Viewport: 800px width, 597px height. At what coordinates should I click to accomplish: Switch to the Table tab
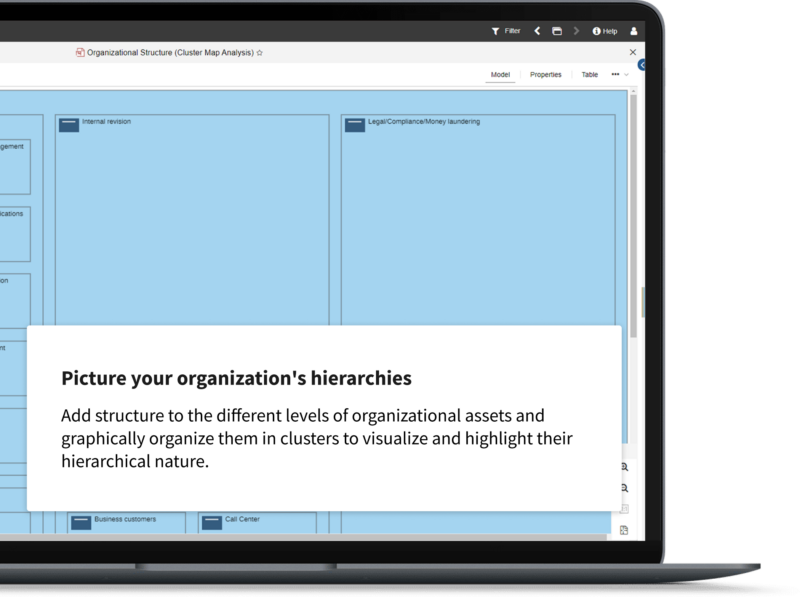[x=590, y=74]
